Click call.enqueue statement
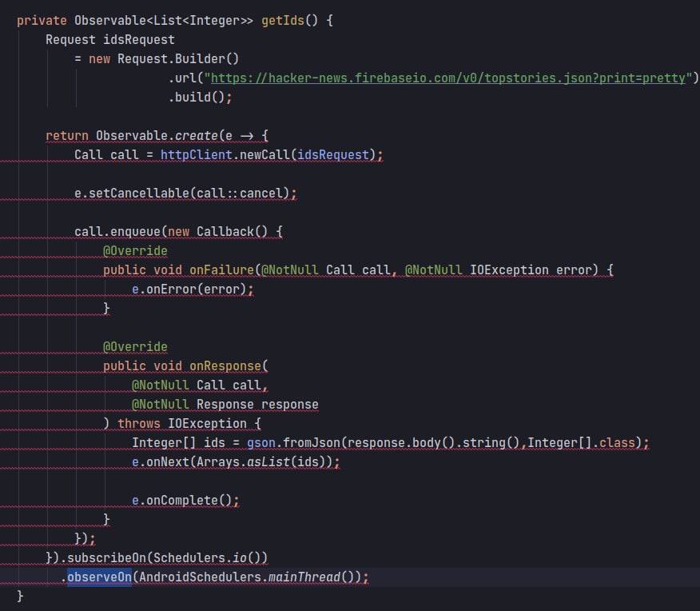Screen dimensions: 700x611 click(178, 232)
